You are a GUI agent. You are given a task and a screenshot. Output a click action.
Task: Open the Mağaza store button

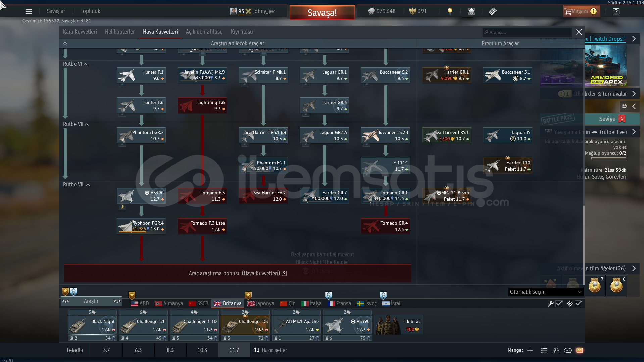pyautogui.click(x=581, y=11)
